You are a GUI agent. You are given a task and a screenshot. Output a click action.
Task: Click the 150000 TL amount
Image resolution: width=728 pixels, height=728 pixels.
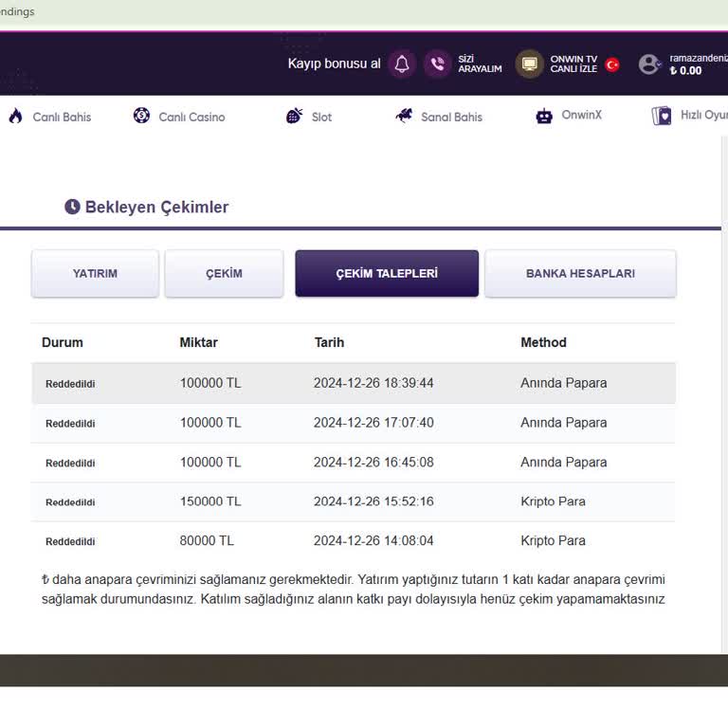(210, 501)
